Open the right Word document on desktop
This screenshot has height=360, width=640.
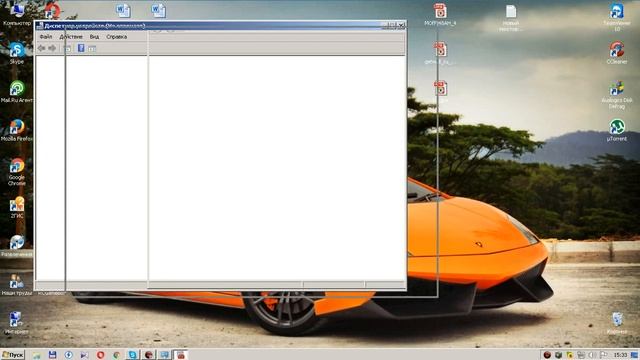158,10
